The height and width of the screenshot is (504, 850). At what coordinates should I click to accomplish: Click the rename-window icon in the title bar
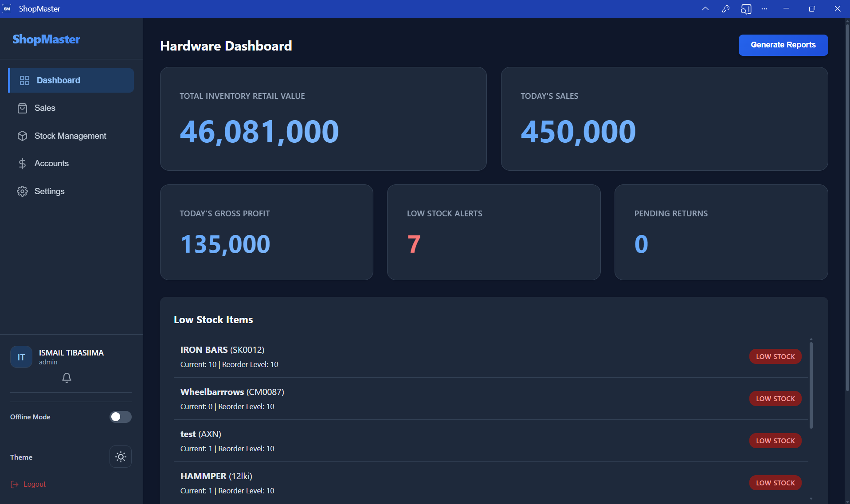(746, 8)
